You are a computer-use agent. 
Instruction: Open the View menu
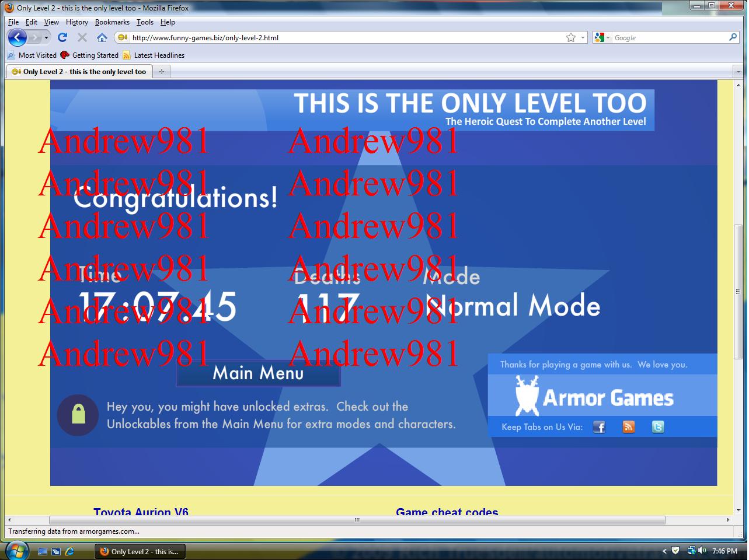[51, 22]
